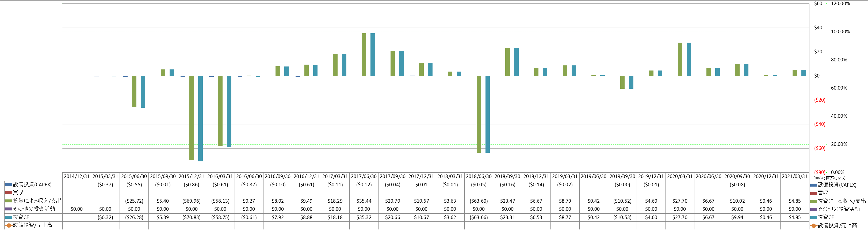Click the $60 axis label
Image resolution: width=868 pixels, height=230 pixels.
tap(818, 4)
